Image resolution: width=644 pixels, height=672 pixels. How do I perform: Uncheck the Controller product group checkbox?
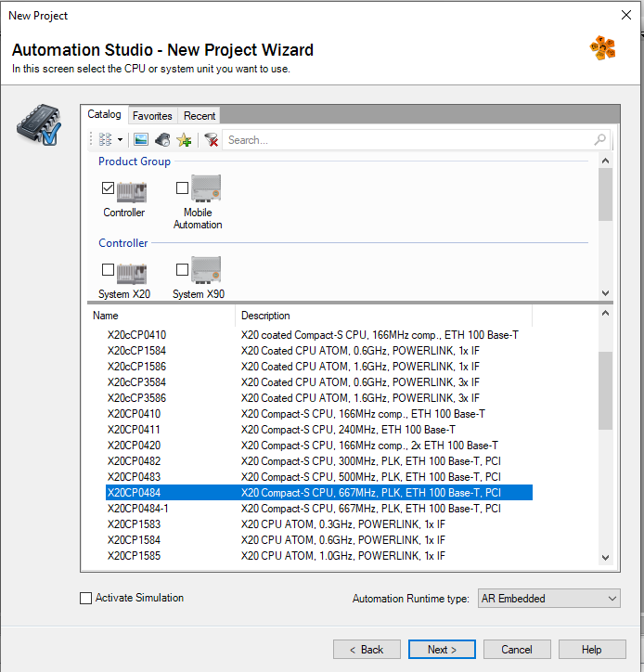tap(108, 187)
